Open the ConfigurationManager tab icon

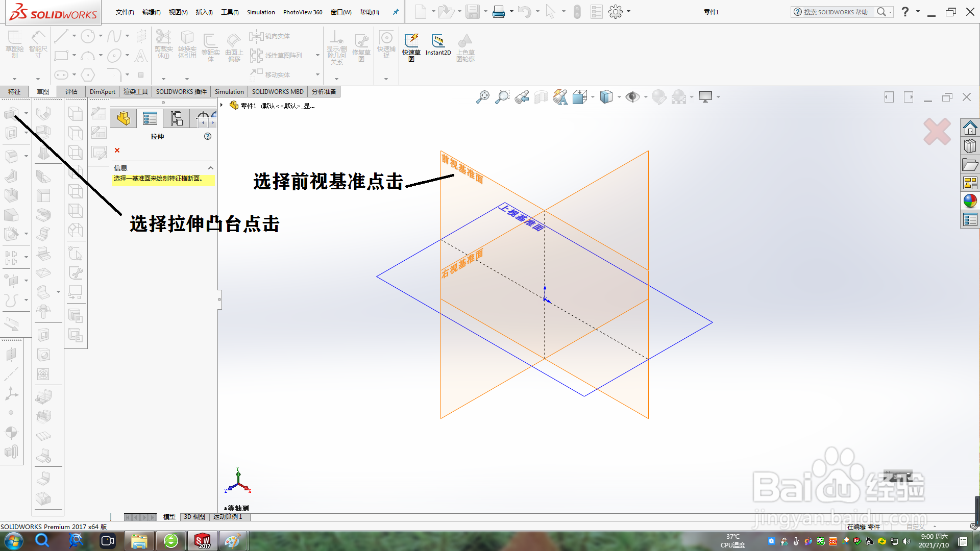[177, 119]
